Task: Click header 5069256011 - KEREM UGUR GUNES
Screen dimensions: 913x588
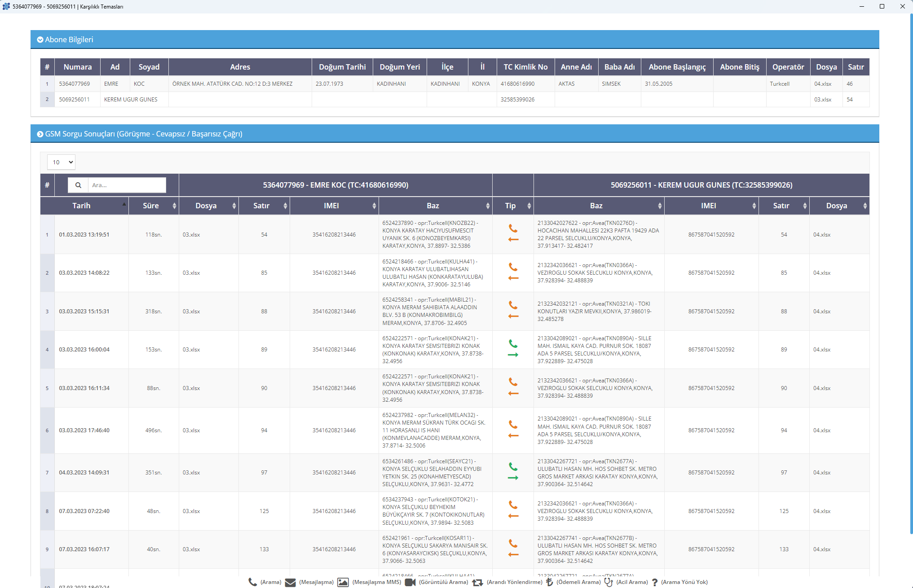Action: (701, 185)
